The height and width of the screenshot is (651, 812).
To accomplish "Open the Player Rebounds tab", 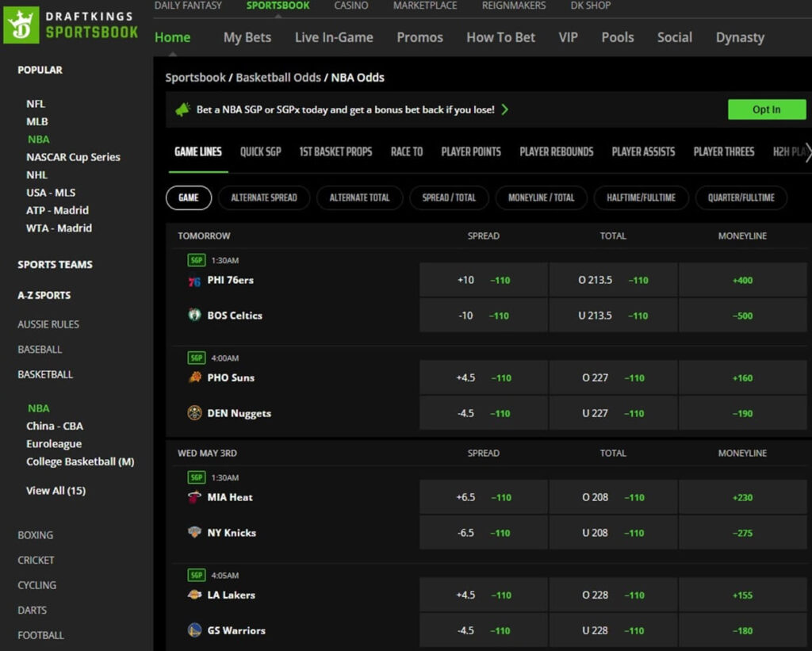I will point(557,151).
